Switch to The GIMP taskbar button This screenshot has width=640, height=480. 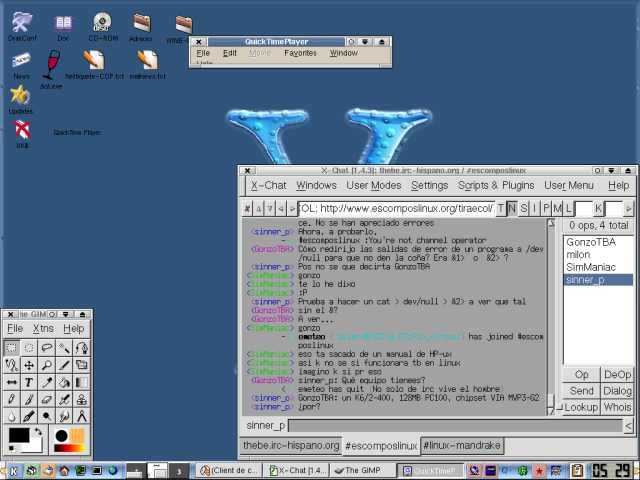click(x=362, y=471)
